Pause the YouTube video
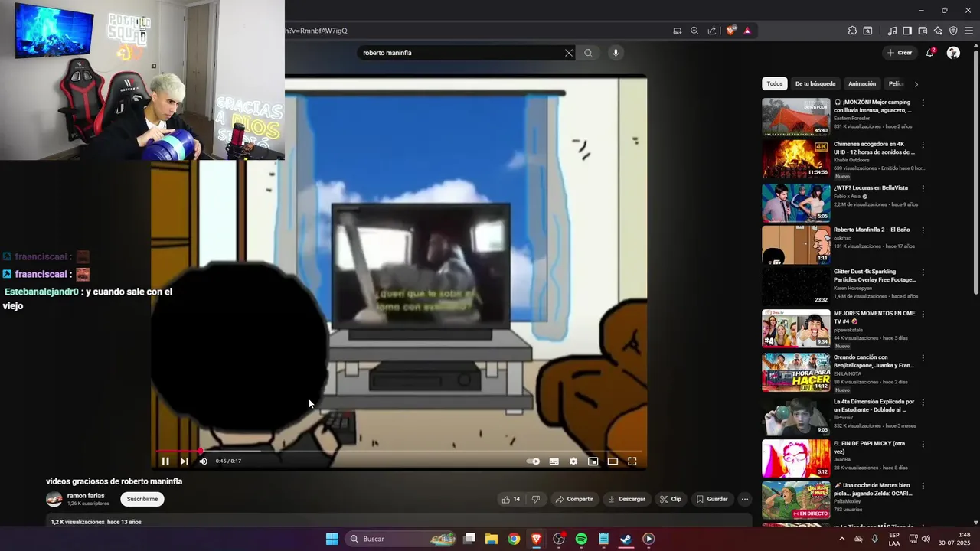This screenshot has height=551, width=980. pyautogui.click(x=165, y=461)
